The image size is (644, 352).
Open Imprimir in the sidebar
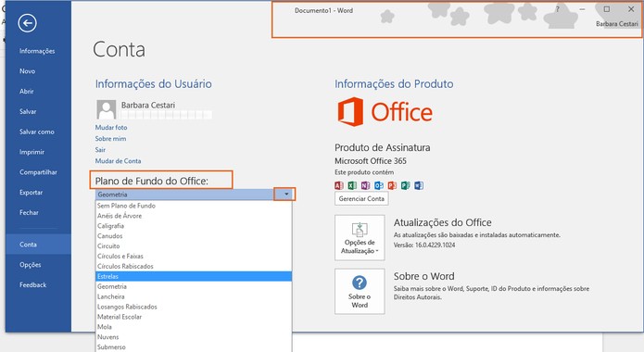(38, 152)
